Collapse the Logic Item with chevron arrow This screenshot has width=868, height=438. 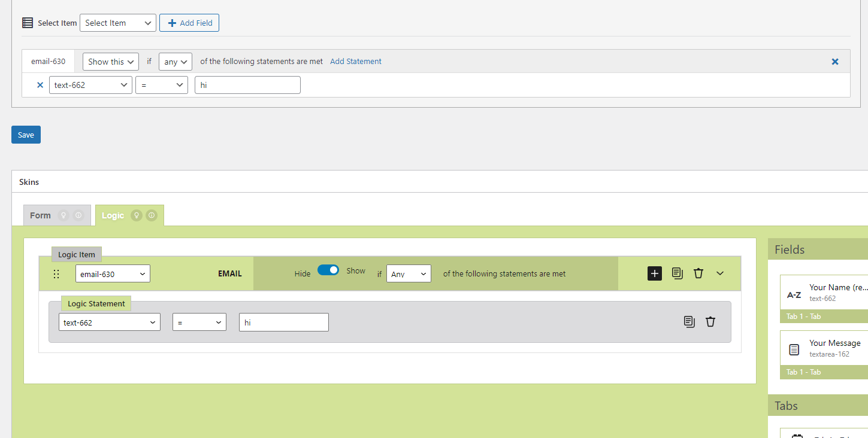(720, 273)
